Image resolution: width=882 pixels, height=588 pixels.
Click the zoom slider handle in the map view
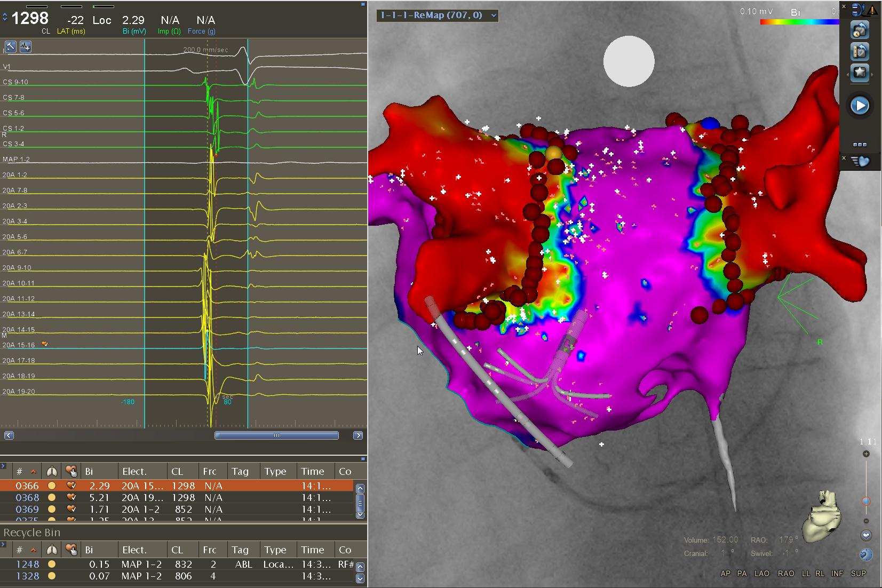click(865, 502)
